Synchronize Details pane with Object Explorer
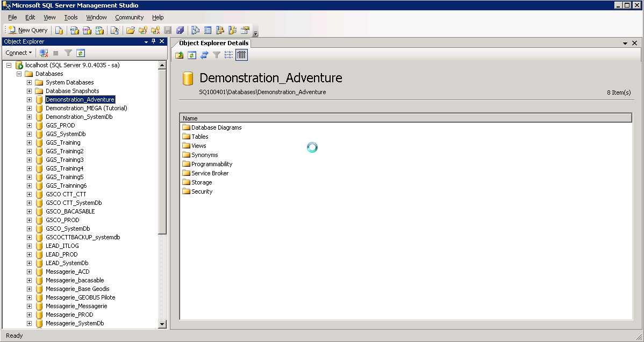This screenshot has width=644, height=342. point(204,55)
